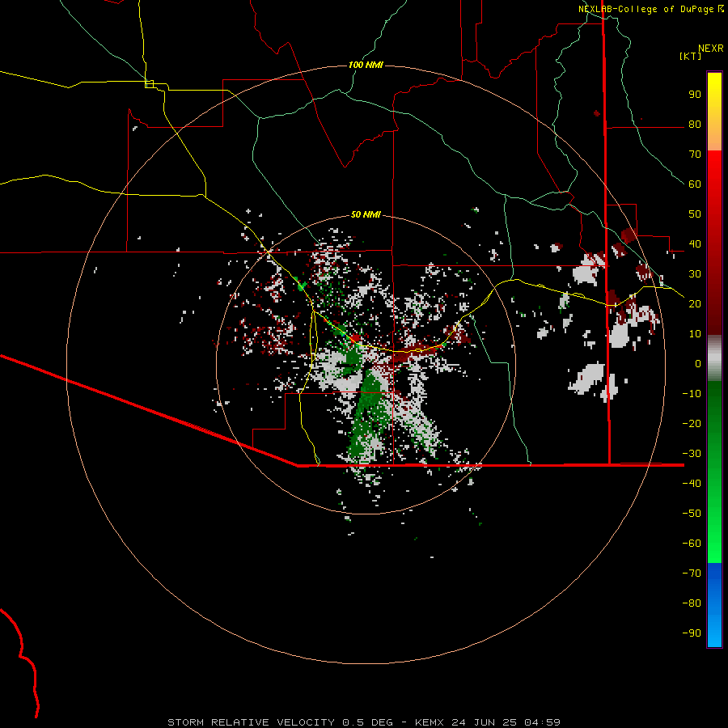
Task: Click the storm relative velocity caption
Action: [x=363, y=722]
